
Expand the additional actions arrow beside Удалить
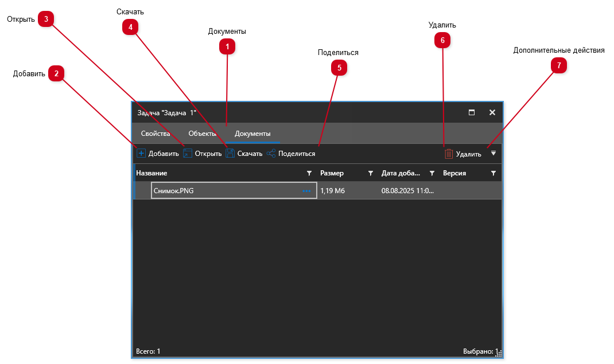(x=493, y=153)
